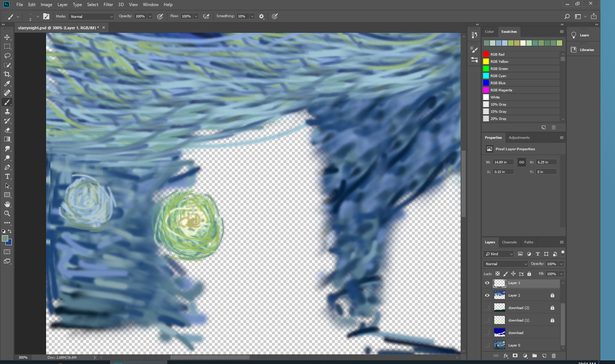Select the Hand tool
This screenshot has height=364, width=615.
tap(7, 204)
